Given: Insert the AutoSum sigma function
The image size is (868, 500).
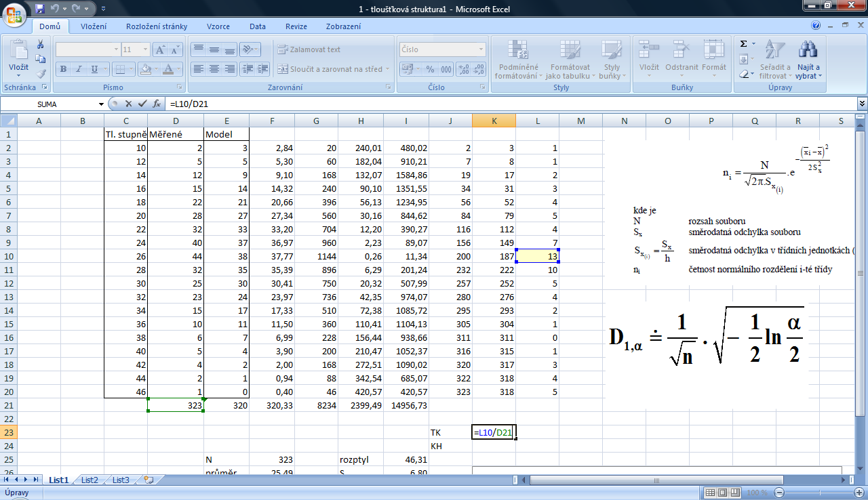Looking at the screenshot, I should [743, 44].
